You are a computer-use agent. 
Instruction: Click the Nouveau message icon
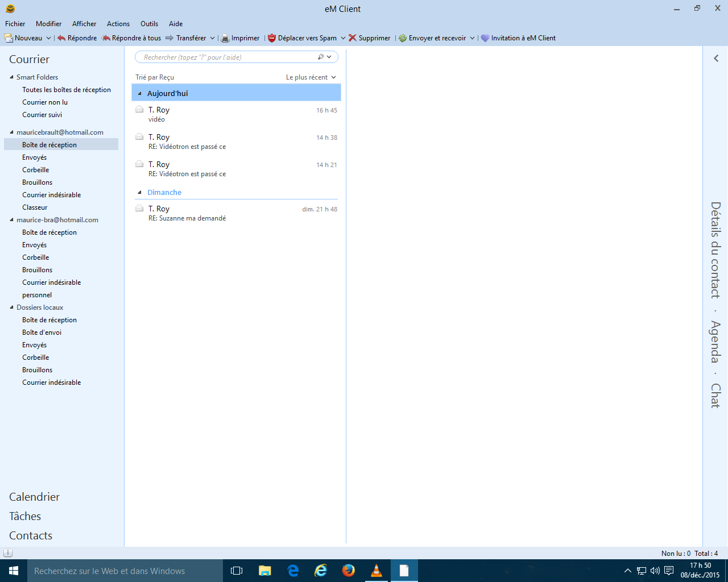point(9,38)
